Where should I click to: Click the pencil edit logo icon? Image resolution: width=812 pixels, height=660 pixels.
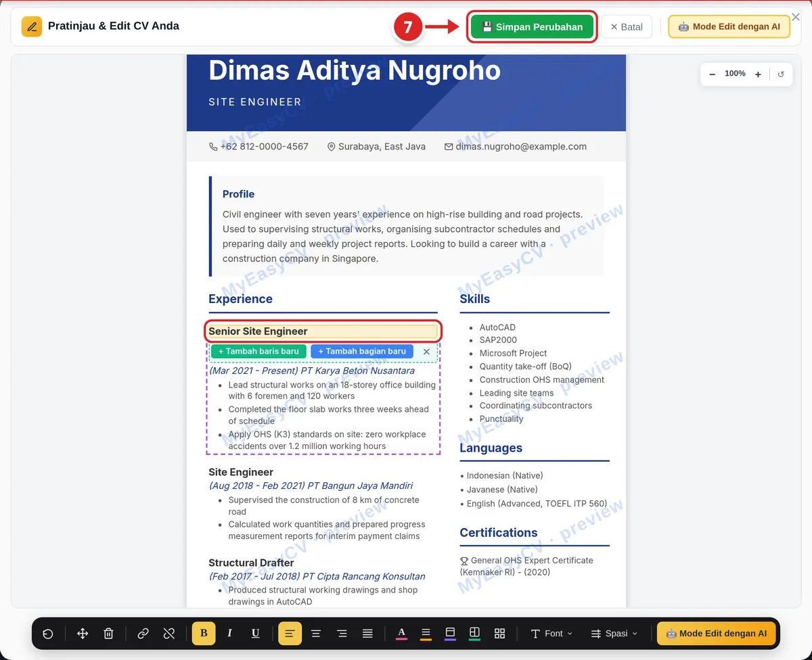click(31, 26)
